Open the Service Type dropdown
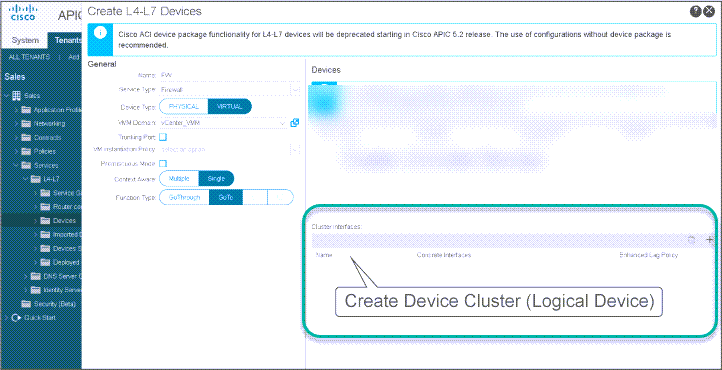Screen dimensions: 722x370 tap(296, 90)
